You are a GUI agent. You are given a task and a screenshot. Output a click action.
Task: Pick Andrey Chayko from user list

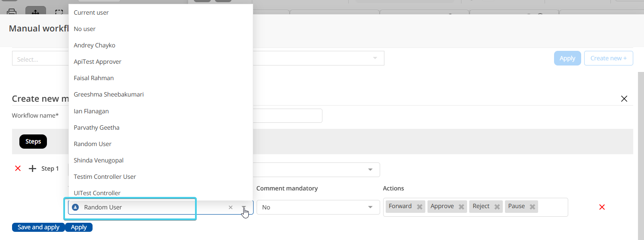click(161, 45)
